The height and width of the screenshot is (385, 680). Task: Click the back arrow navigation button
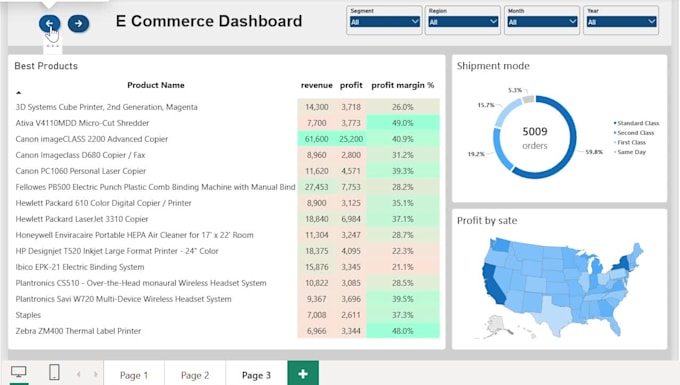(x=49, y=23)
